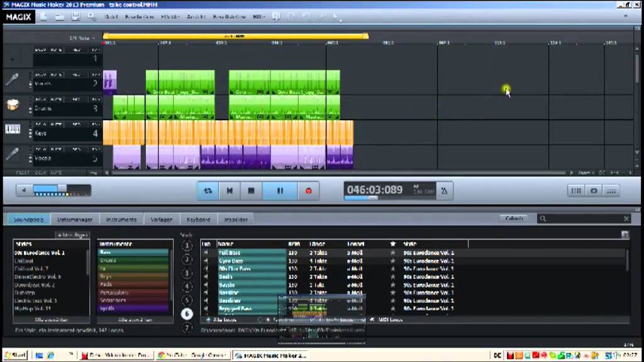Switch to the Inspektor tab
Image resolution: width=644 pixels, height=362 pixels.
[236, 219]
